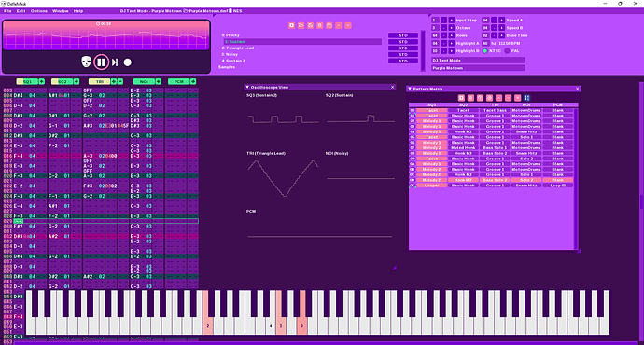Click the STD button for Triangle Lead
Image resolution: width=644 pixels, height=345 pixels.
(403, 48)
